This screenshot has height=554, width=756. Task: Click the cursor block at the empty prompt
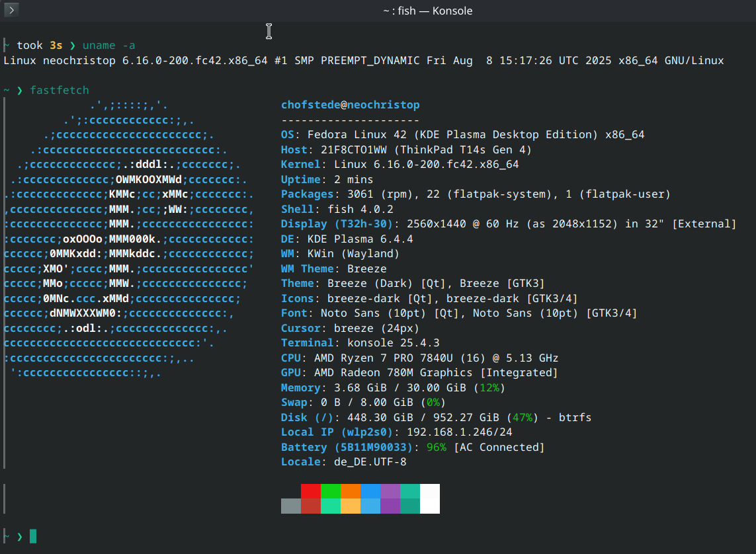pos(33,536)
